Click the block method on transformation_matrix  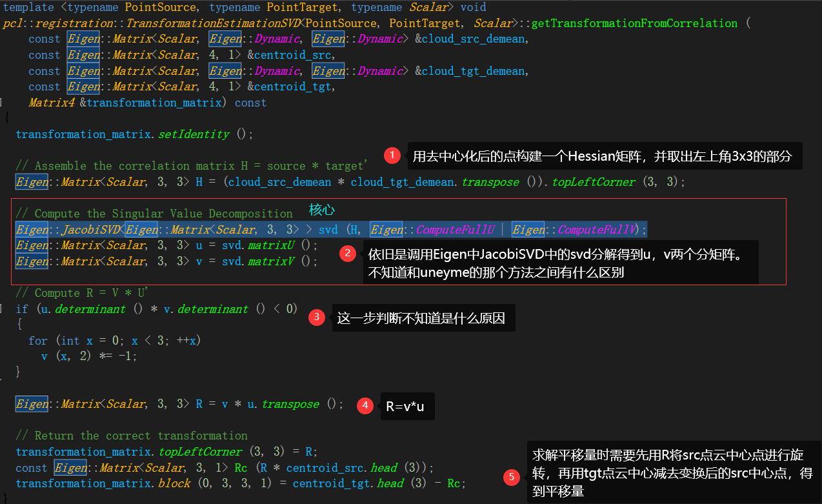[174, 483]
